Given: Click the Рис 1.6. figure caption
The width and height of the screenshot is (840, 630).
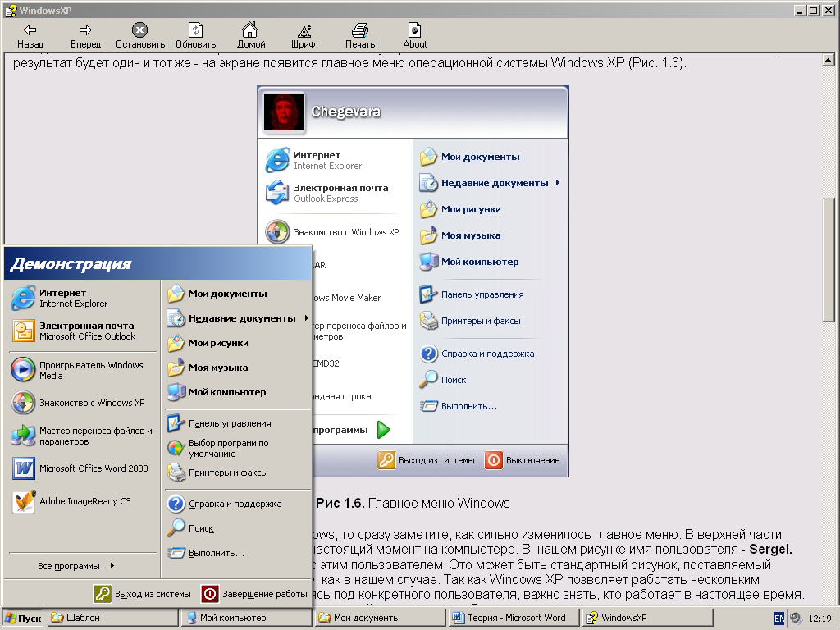Looking at the screenshot, I should [x=413, y=504].
